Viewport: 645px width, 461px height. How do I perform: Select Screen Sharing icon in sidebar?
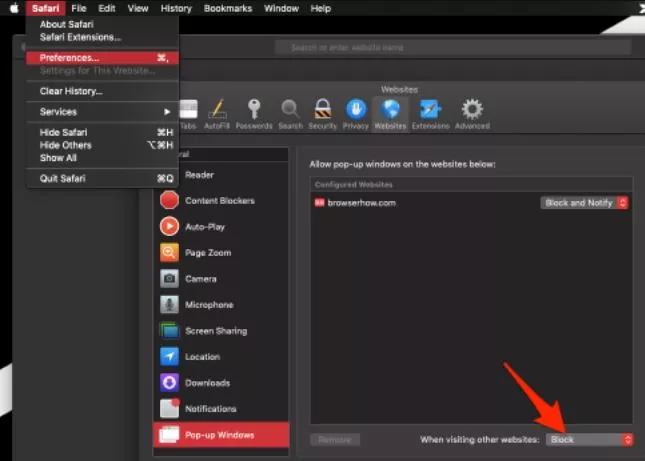click(169, 331)
